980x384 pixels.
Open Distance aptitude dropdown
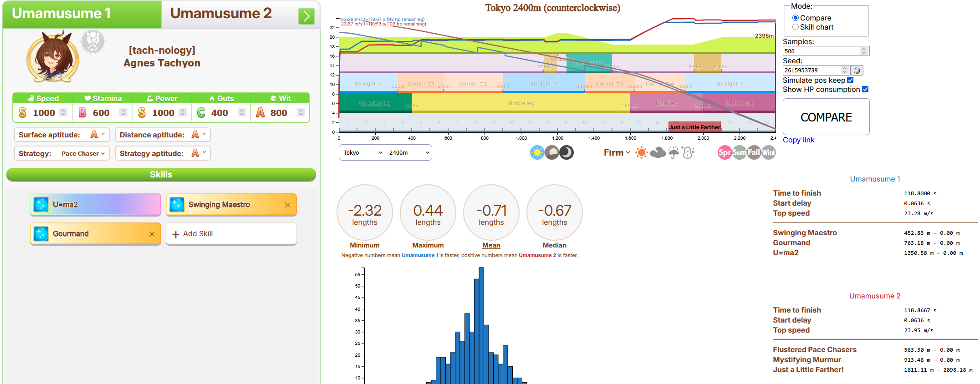(x=163, y=135)
